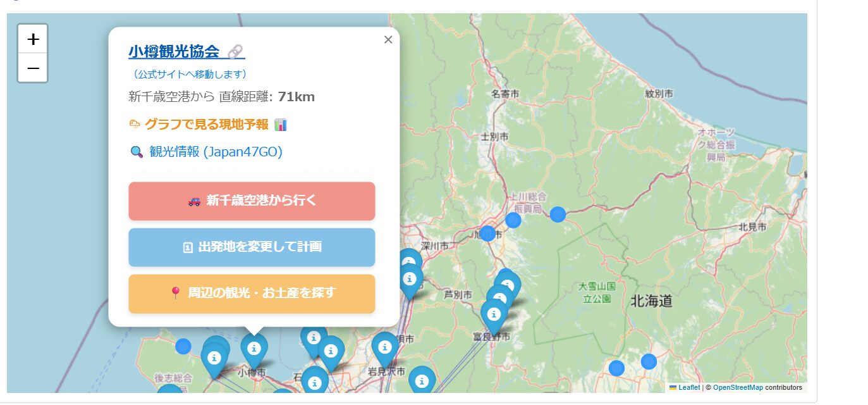Open グラフで見る現地予報 forecast link
The width and height of the screenshot is (868, 405).
(x=206, y=124)
